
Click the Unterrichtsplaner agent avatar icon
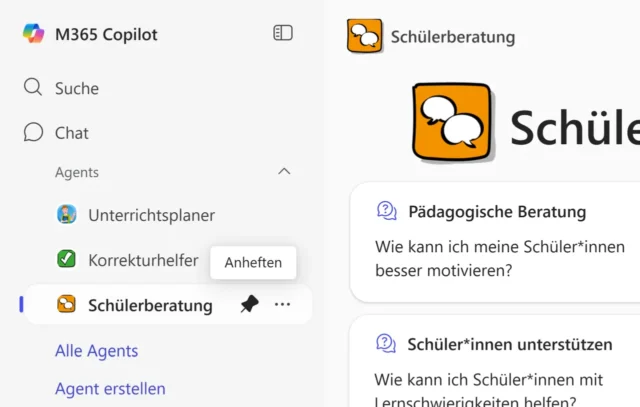pyautogui.click(x=67, y=214)
